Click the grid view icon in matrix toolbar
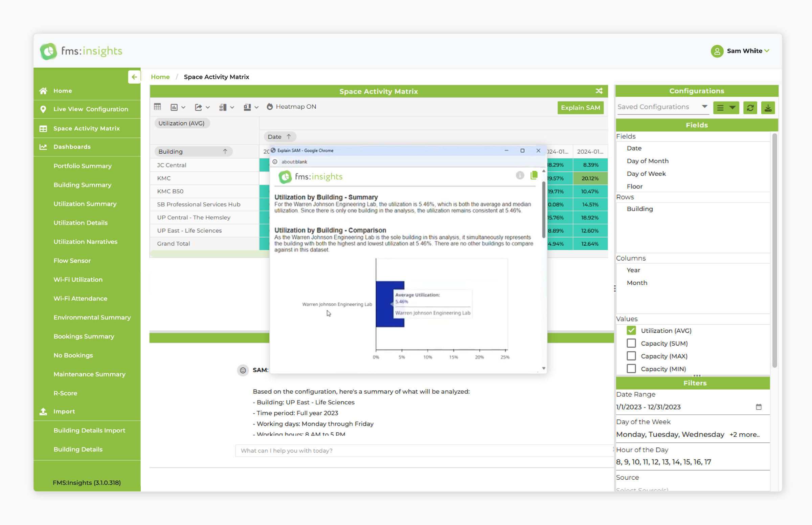The height and width of the screenshot is (525, 812). tap(157, 107)
